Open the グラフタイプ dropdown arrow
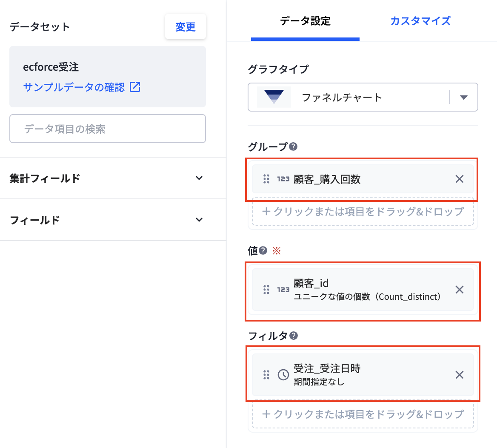 point(464,98)
